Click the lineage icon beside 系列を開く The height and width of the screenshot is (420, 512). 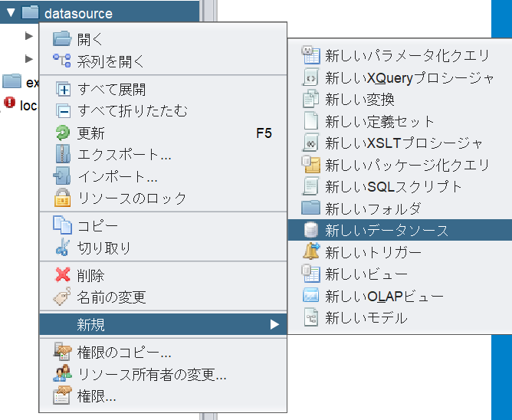[62, 61]
